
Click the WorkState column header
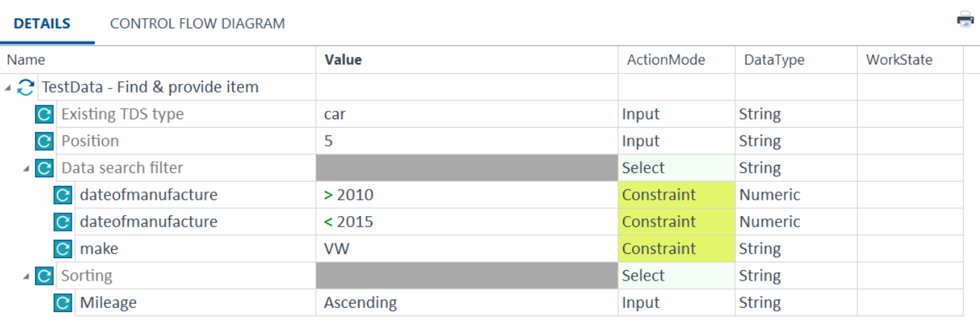coord(899,60)
